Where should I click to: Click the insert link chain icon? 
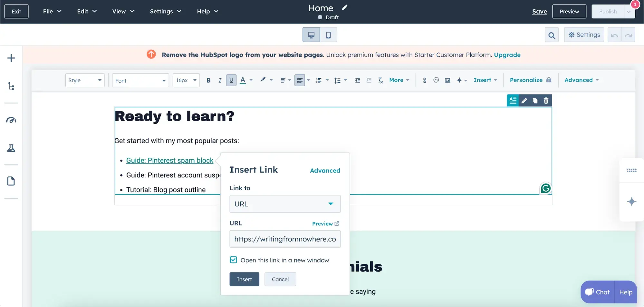coord(425,80)
